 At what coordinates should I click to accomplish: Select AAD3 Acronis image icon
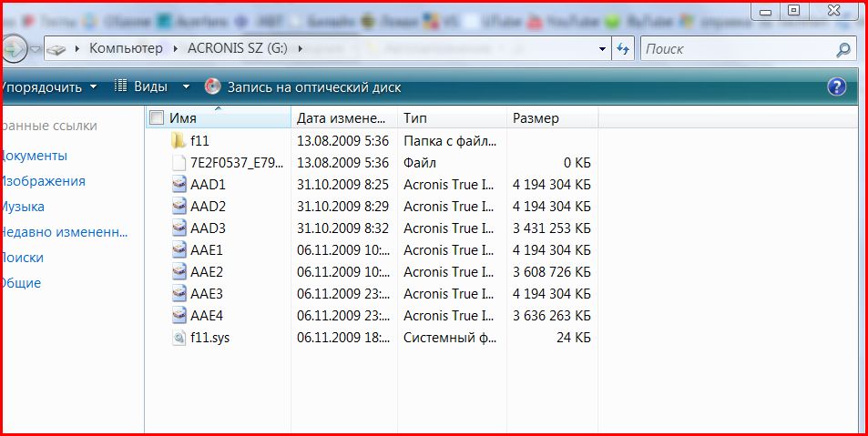coord(179,228)
